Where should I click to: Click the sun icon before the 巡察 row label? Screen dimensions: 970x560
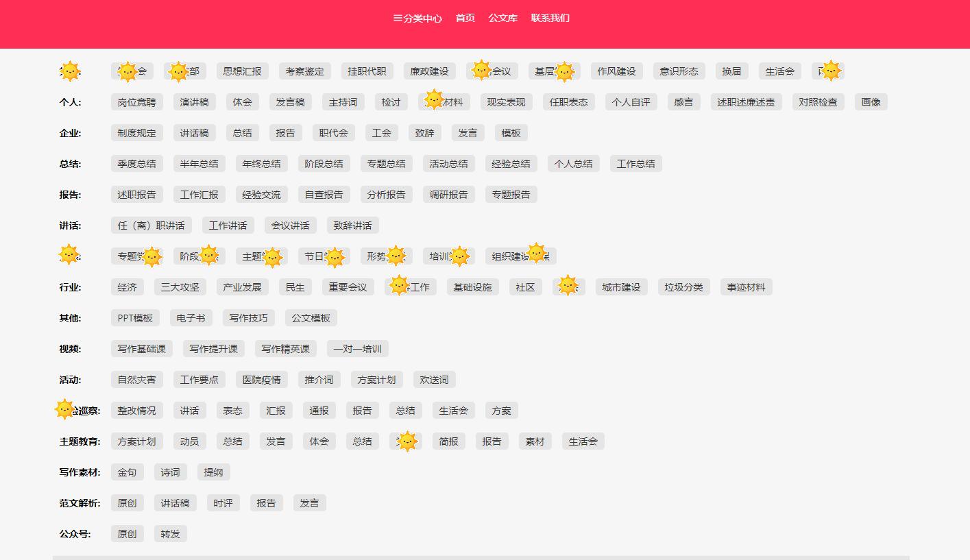64,408
